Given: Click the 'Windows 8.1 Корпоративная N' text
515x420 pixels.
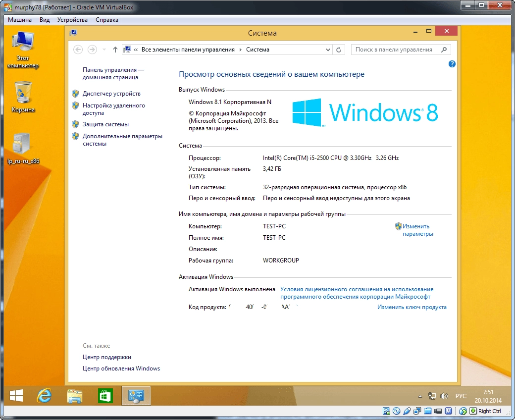Looking at the screenshot, I should (230, 102).
